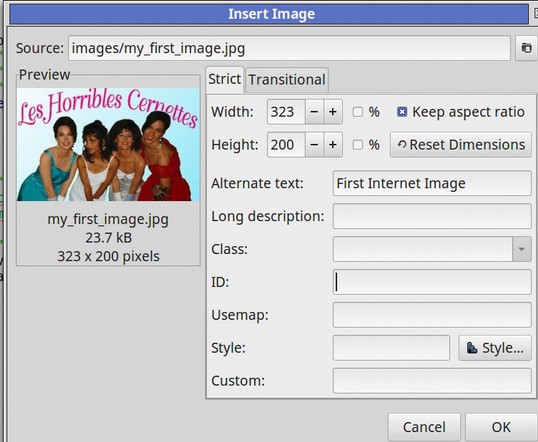Viewport: 538px width, 442px height.
Task: Open the Style editor button
Action: click(x=495, y=348)
